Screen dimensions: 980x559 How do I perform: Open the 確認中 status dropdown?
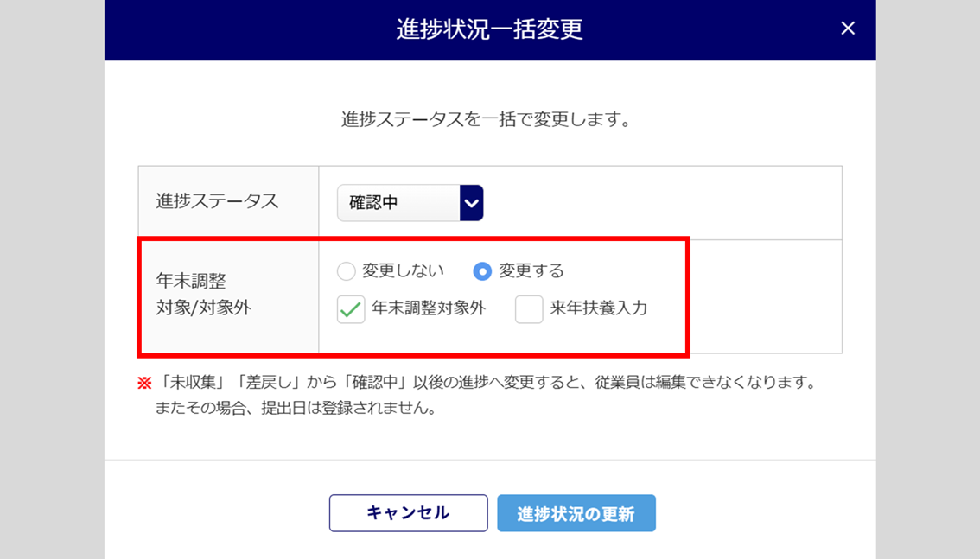click(x=398, y=203)
